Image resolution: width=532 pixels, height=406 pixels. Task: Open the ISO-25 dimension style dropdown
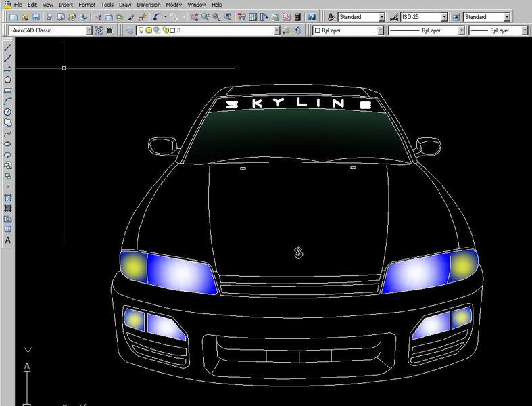[x=444, y=17]
